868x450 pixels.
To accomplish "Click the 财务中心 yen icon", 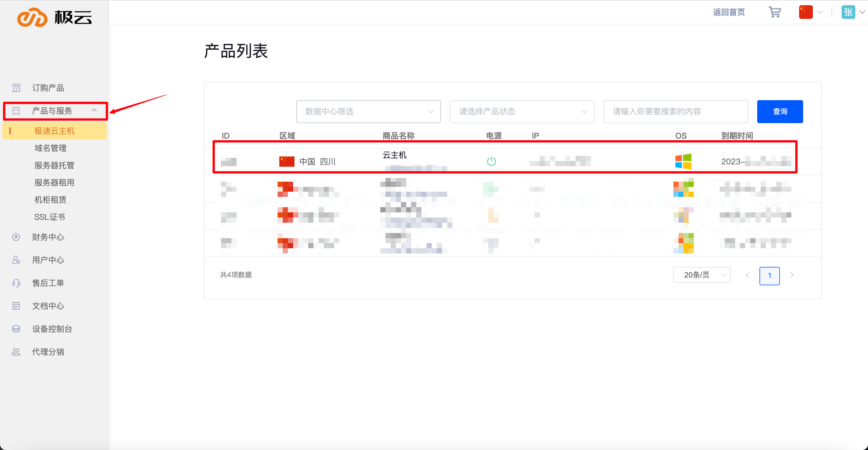I will [x=16, y=237].
